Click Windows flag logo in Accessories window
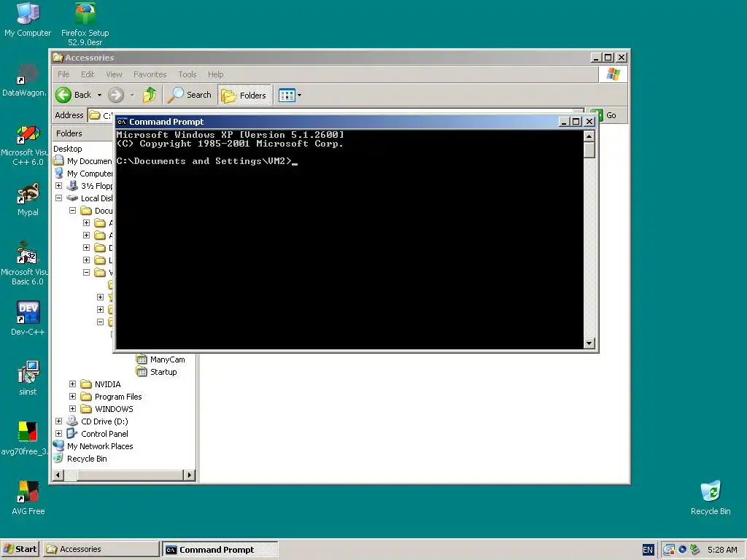The image size is (747, 560). pyautogui.click(x=613, y=74)
